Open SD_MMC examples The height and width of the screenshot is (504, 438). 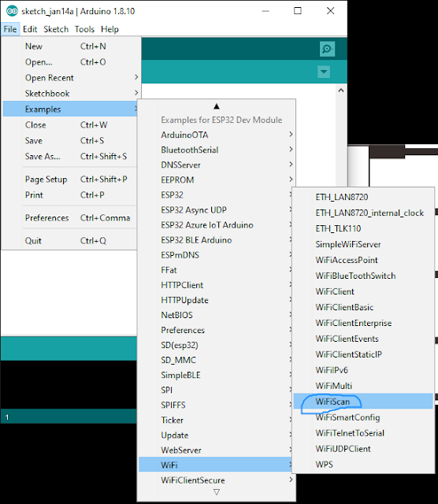pos(216,361)
